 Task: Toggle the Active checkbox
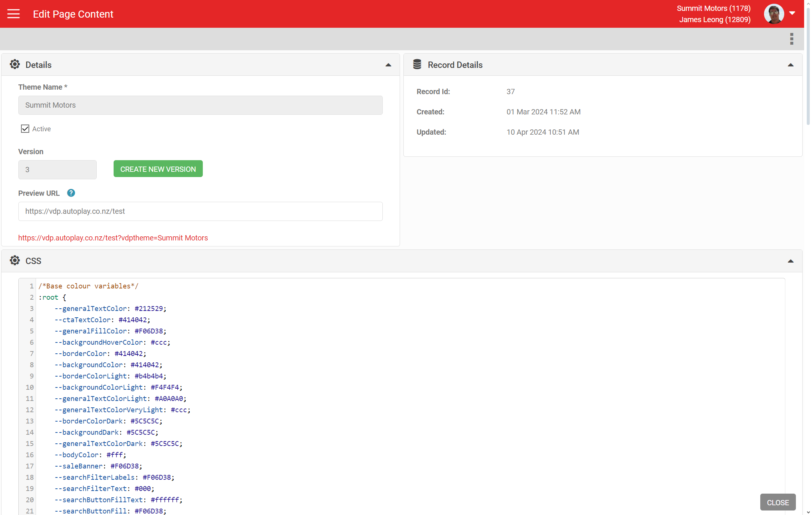click(x=25, y=129)
